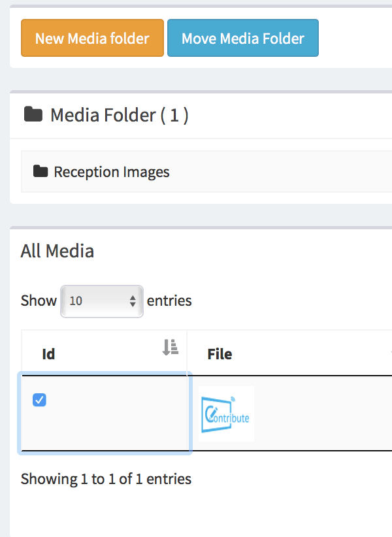Click the New Media folder button
392x537 pixels.
[92, 38]
